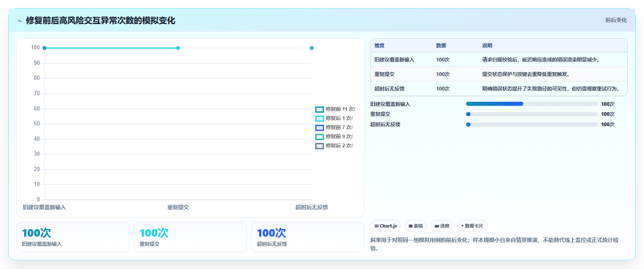Click the chart data point above 超时后无反馈
The image size is (644, 269).
click(x=312, y=48)
